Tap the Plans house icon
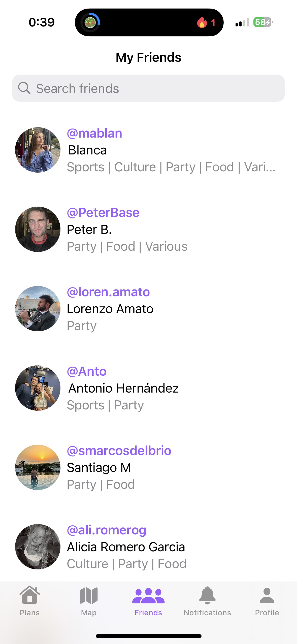Image resolution: width=297 pixels, height=644 pixels. pyautogui.click(x=29, y=595)
